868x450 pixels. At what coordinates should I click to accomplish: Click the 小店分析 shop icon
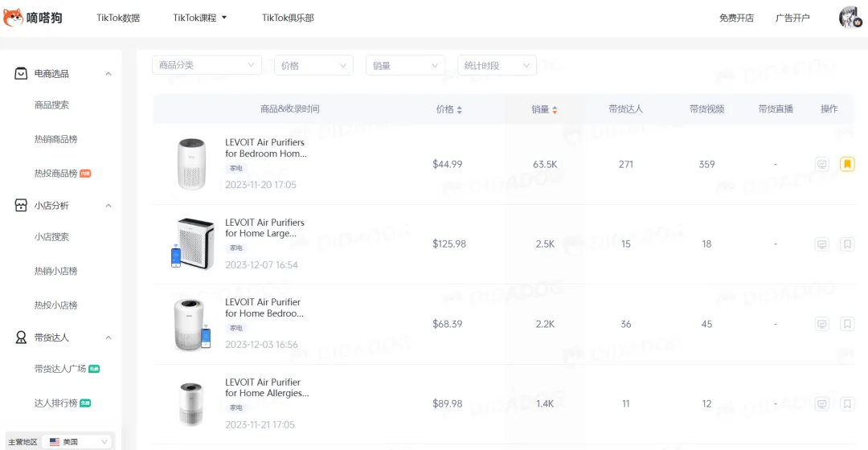point(21,206)
